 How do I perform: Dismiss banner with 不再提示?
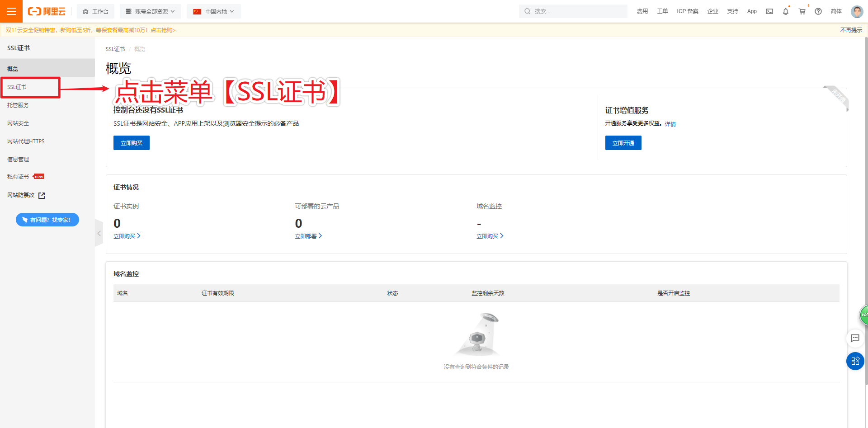tap(851, 30)
